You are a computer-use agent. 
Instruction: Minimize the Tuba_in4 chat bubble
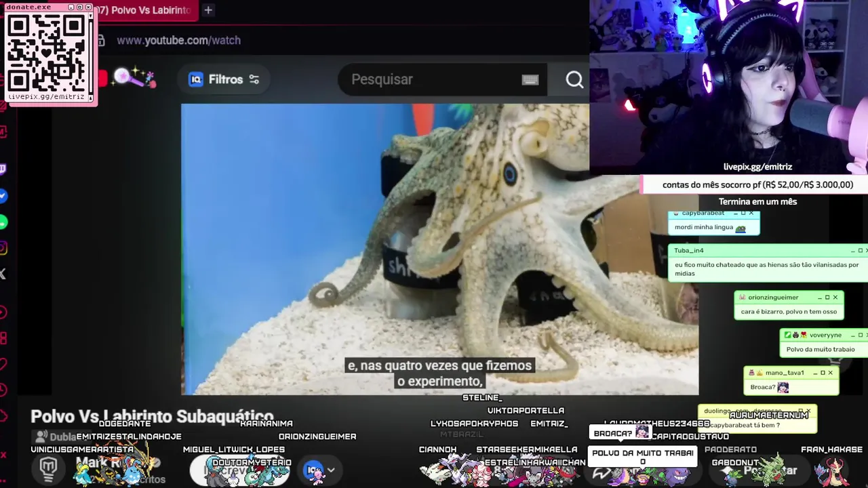point(852,251)
